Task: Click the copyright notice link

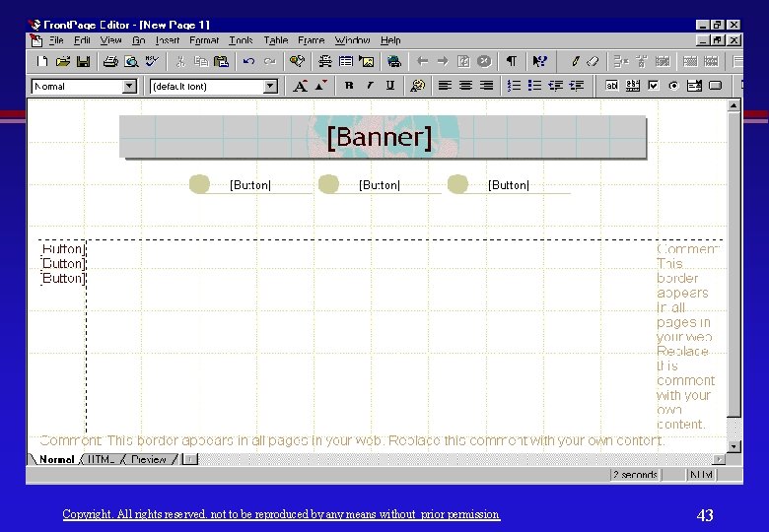Action: click(x=281, y=514)
